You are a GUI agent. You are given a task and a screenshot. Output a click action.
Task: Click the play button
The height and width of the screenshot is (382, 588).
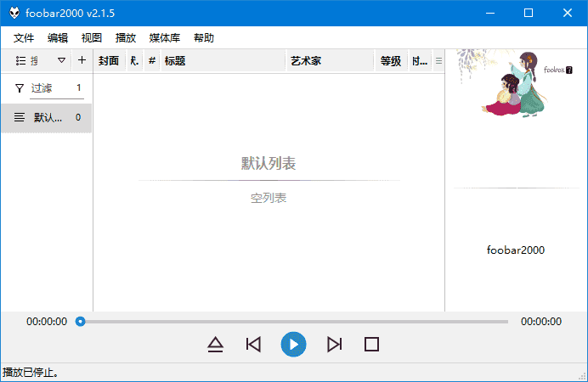(x=293, y=344)
